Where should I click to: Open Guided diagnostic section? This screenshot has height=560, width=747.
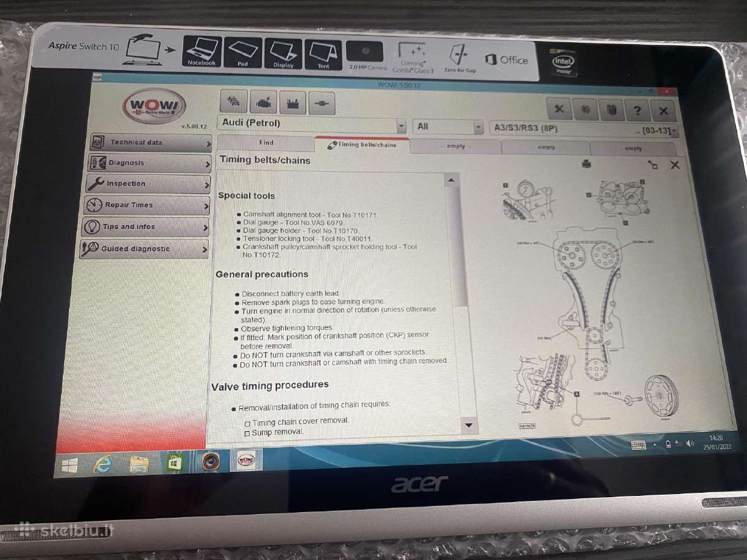(144, 249)
